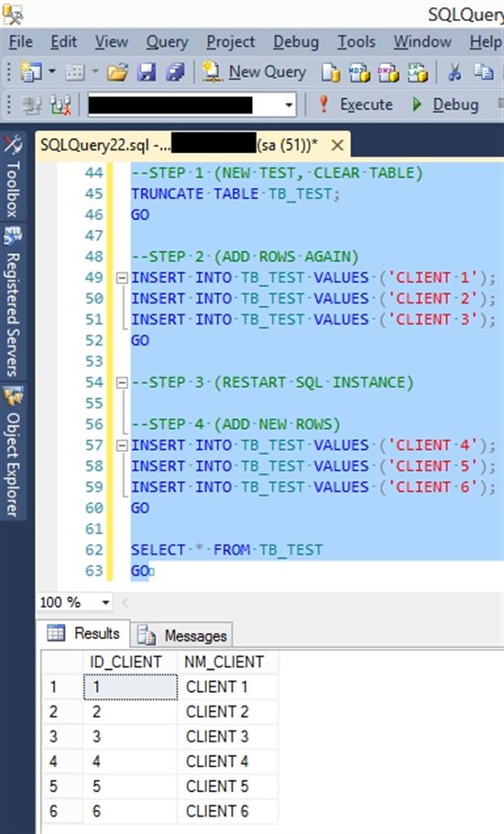Click the select-all corner of results grid
The width and height of the screenshot is (504, 834).
pyautogui.click(x=62, y=662)
